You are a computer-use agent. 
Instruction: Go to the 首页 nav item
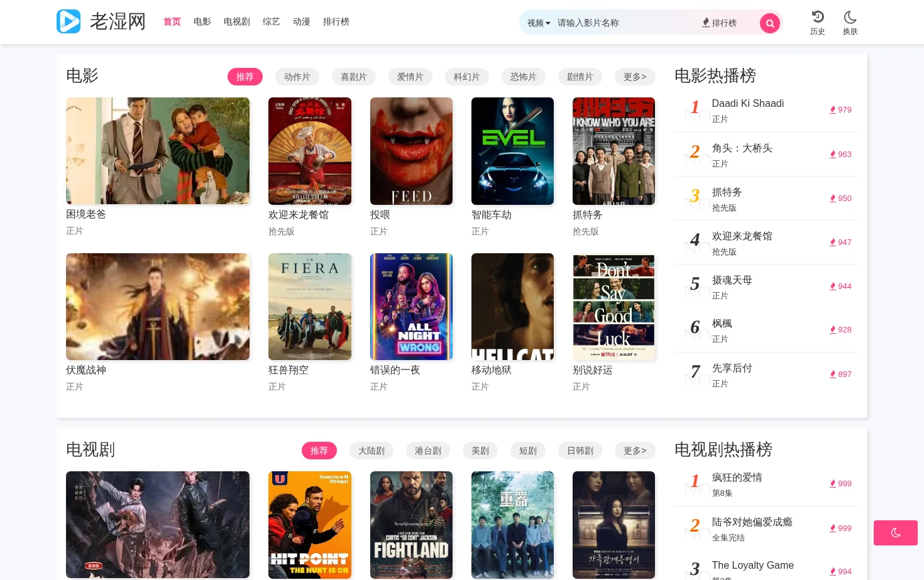click(x=172, y=21)
